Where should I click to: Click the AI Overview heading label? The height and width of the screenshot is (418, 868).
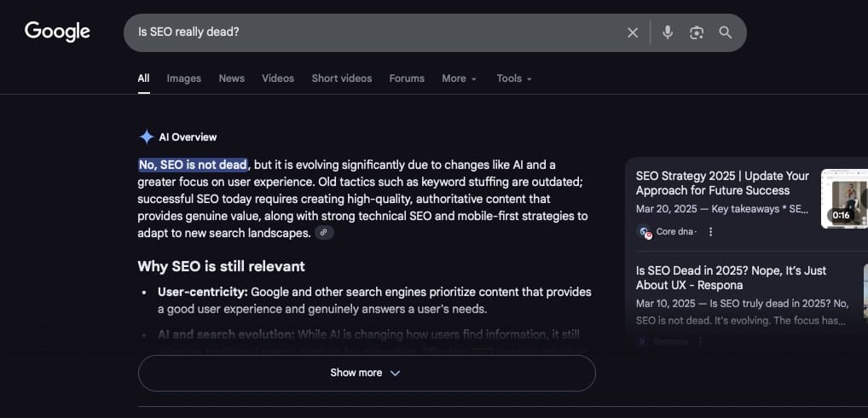[x=188, y=137]
